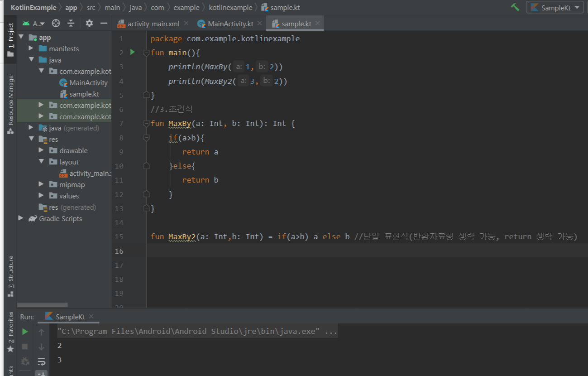Hide the Project panel with minus icon

[x=104, y=24]
